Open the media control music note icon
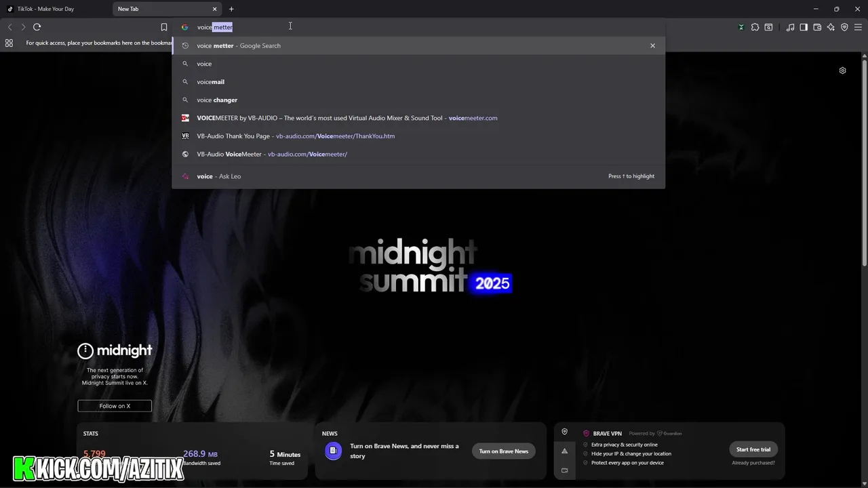 790,27
